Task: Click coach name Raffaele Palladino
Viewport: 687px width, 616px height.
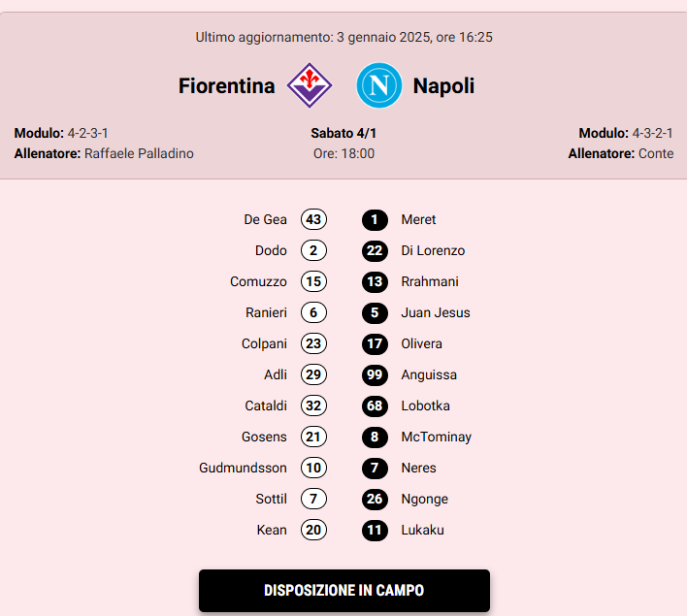Action: pyautogui.click(x=139, y=153)
